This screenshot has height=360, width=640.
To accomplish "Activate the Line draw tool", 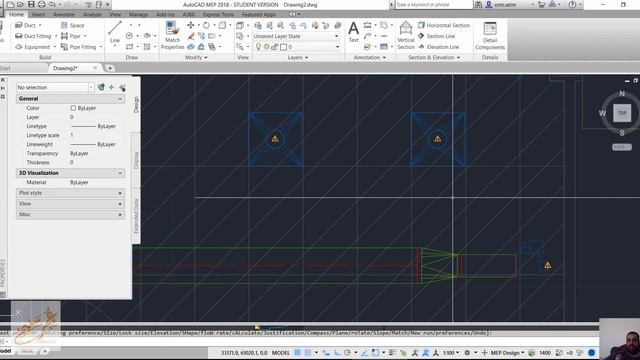I will 115,32.
